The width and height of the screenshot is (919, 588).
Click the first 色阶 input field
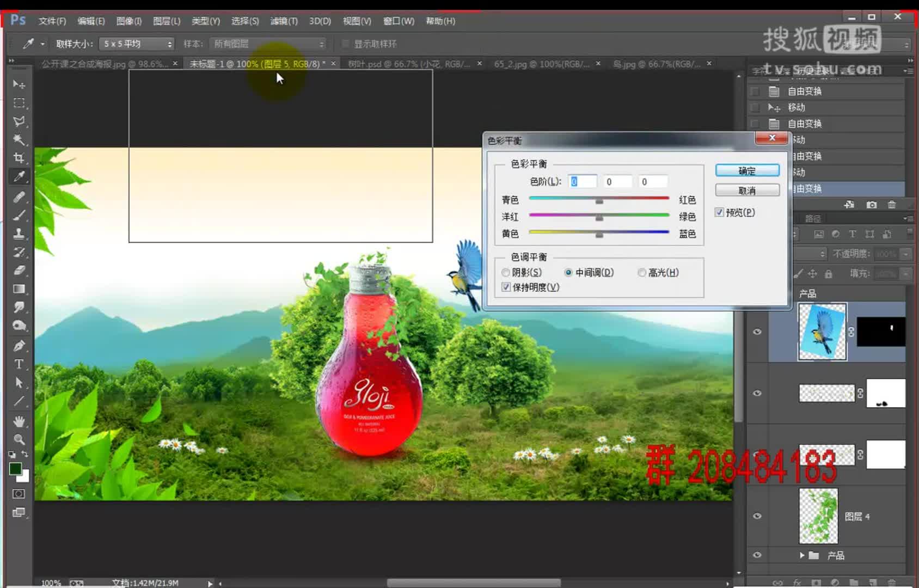tap(582, 181)
